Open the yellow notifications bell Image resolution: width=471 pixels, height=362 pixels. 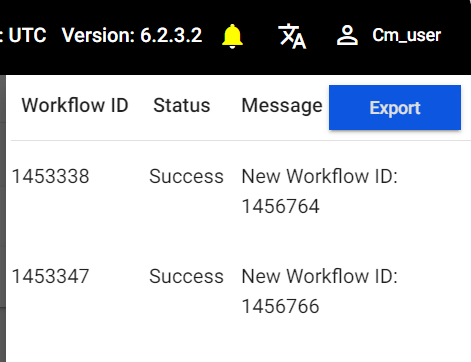click(x=232, y=36)
